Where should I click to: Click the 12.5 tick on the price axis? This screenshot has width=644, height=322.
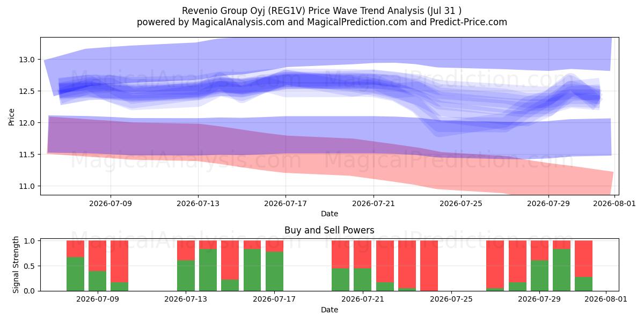pos(28,91)
